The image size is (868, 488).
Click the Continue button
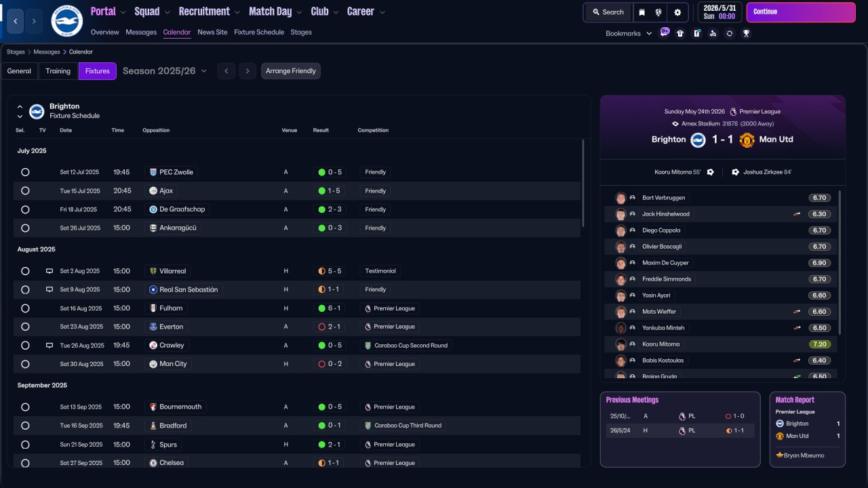tap(801, 12)
